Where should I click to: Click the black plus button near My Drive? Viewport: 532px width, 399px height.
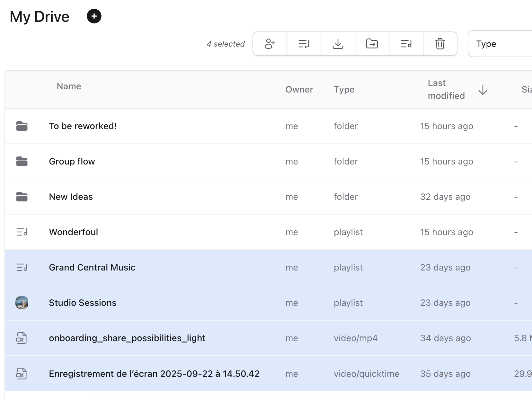[x=94, y=16]
